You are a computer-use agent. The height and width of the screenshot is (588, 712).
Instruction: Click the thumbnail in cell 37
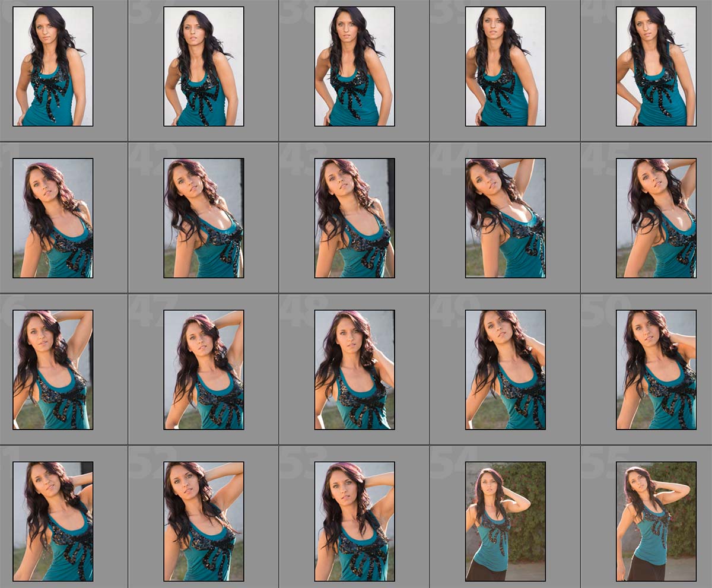click(x=204, y=66)
